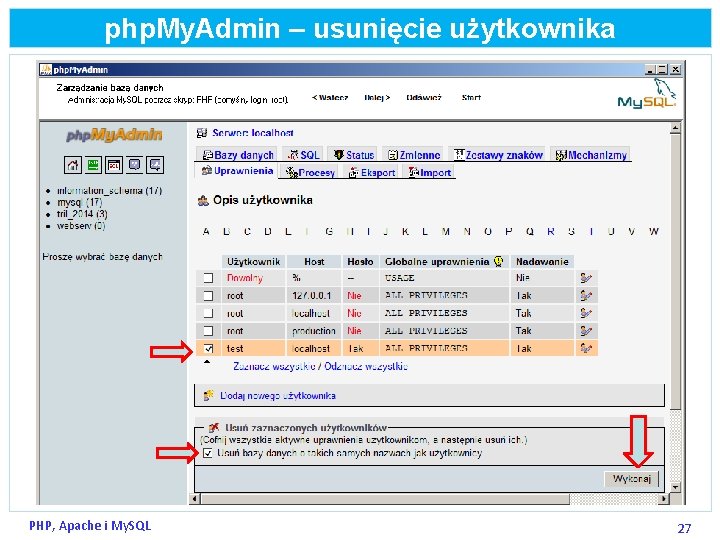
Task: Tick the checkbox for root at 127.0.0.1
Action: pos(208,295)
